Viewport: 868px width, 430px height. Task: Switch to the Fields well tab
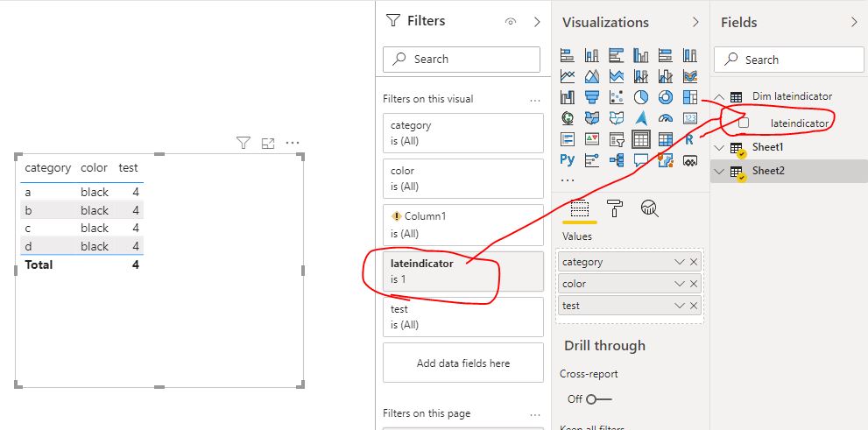click(580, 208)
